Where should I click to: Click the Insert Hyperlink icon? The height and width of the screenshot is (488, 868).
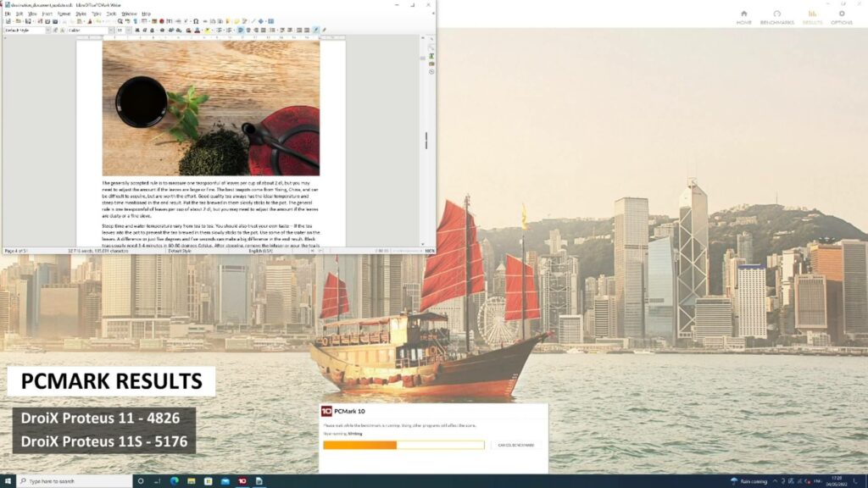(205, 21)
